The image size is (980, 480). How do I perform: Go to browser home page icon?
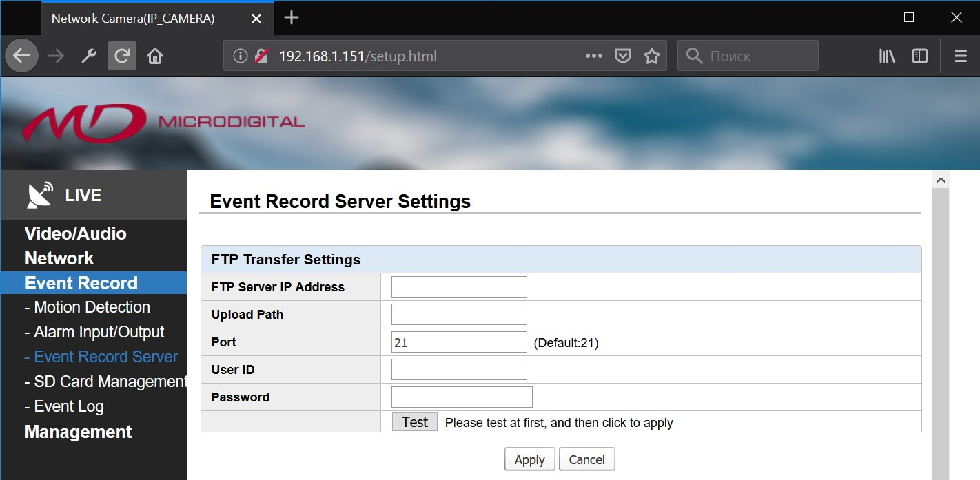155,56
